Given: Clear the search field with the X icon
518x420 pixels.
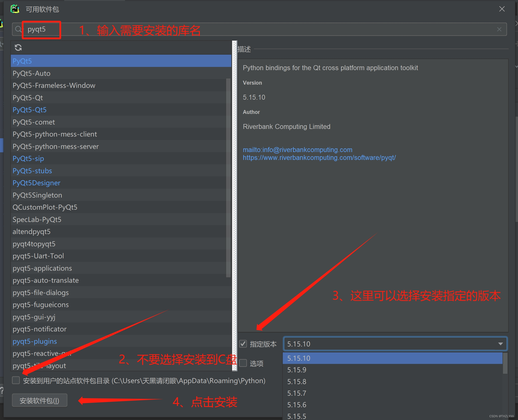Looking at the screenshot, I should (x=499, y=29).
